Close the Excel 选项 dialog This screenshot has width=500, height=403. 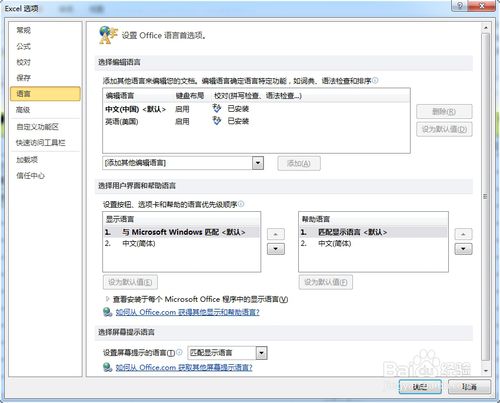click(x=482, y=6)
